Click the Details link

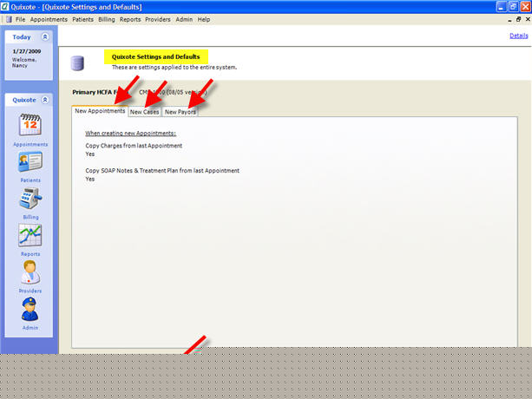click(519, 36)
